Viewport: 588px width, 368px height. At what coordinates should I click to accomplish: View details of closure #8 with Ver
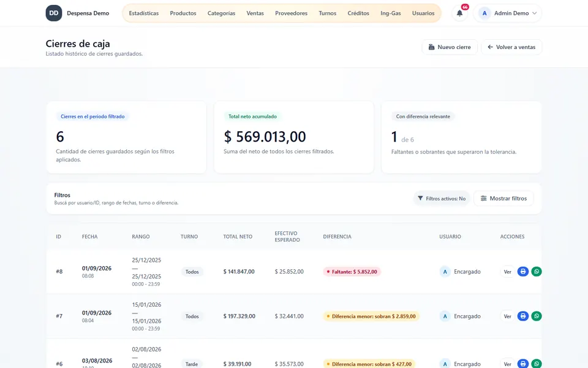click(x=507, y=272)
